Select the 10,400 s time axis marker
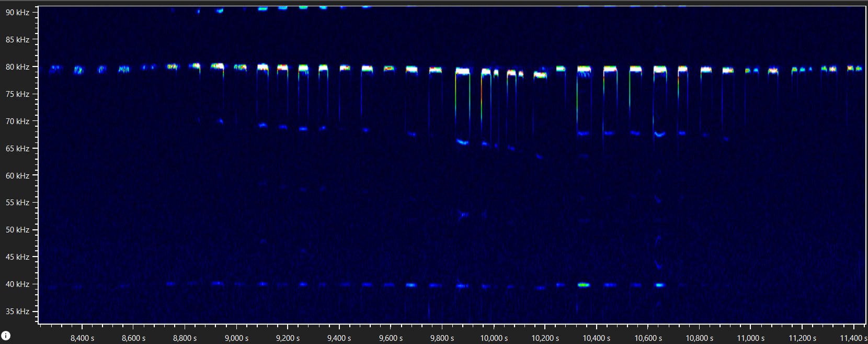The width and height of the screenshot is (868, 344). point(597,338)
